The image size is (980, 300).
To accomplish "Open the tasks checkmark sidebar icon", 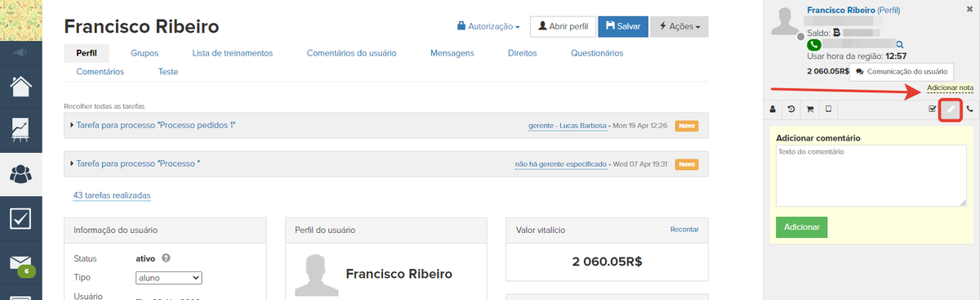I will click(x=21, y=217).
